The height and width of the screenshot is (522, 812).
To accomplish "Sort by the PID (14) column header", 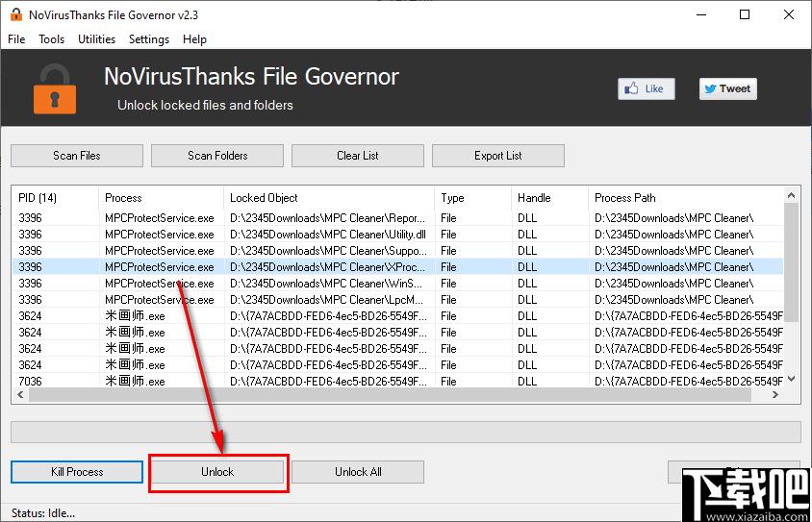I will click(55, 198).
